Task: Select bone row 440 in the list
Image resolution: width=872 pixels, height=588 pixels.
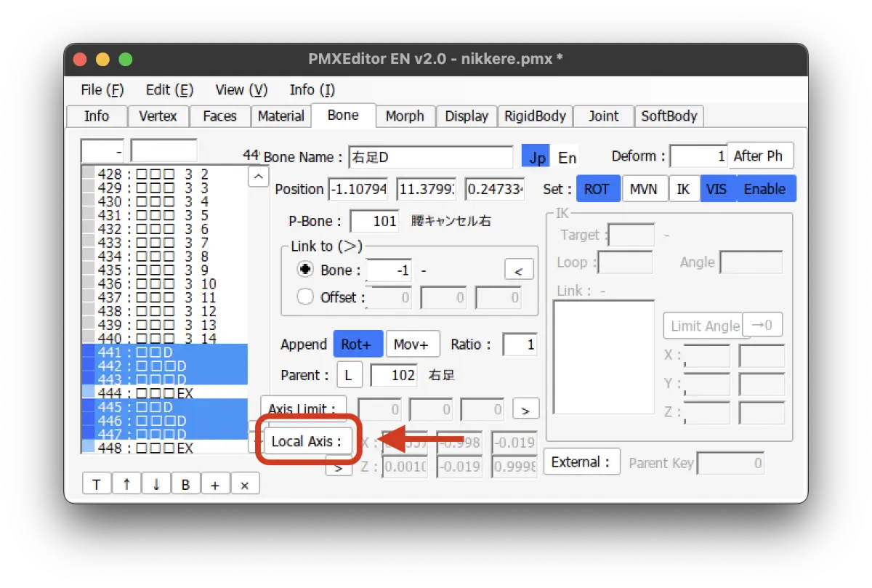Action: click(164, 338)
